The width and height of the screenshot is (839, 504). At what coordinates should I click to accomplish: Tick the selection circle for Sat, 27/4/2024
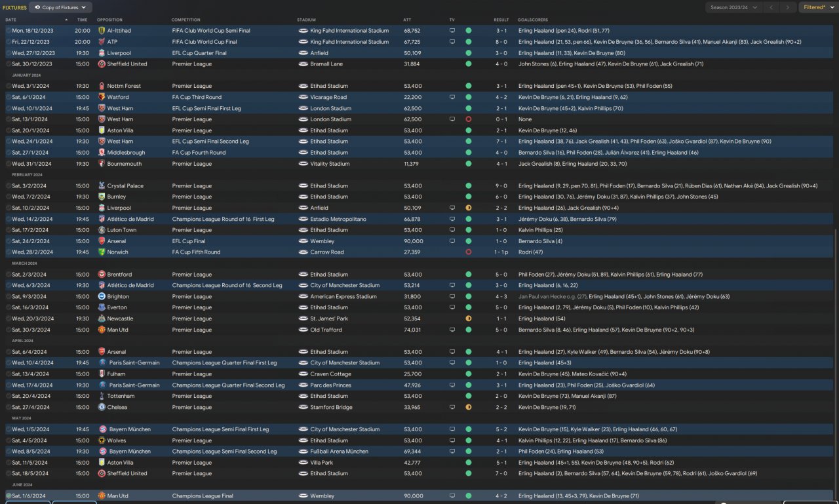pos(9,407)
